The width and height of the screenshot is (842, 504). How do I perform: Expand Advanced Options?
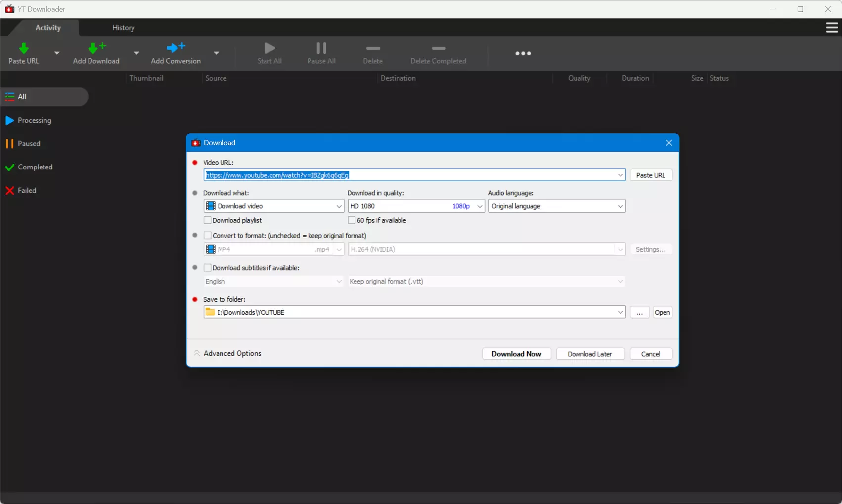pos(227,353)
